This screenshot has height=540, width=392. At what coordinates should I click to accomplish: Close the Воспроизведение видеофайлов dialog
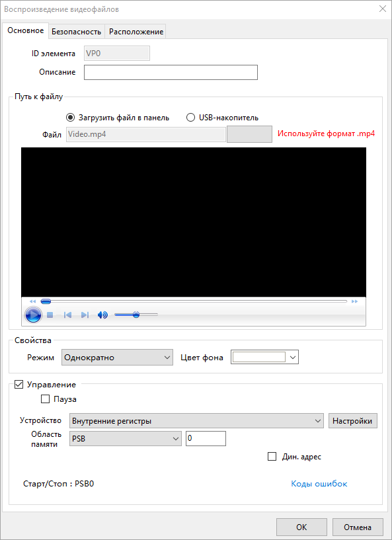click(x=382, y=9)
